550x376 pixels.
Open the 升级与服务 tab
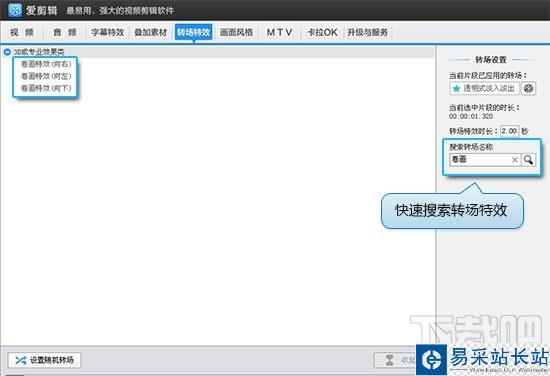tap(367, 33)
